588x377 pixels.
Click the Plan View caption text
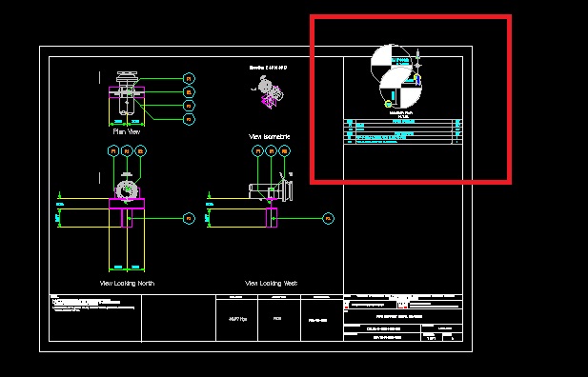coord(127,131)
